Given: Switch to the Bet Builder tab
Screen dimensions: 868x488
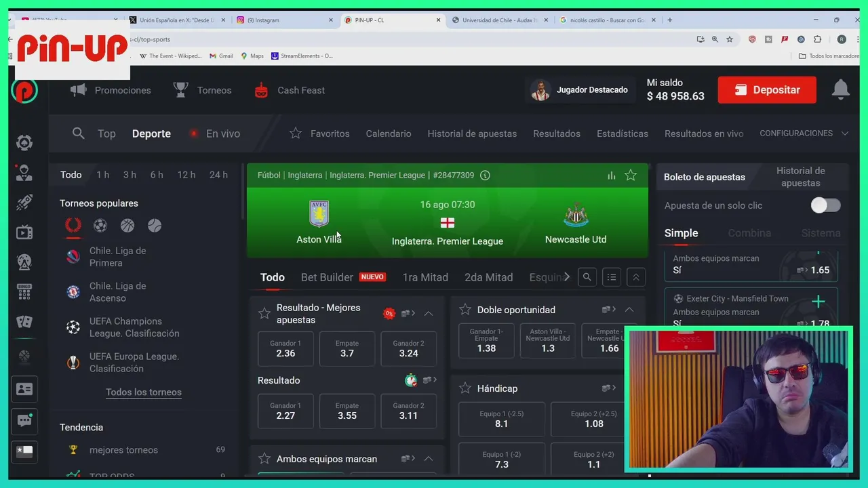Looking at the screenshot, I should click(x=327, y=277).
